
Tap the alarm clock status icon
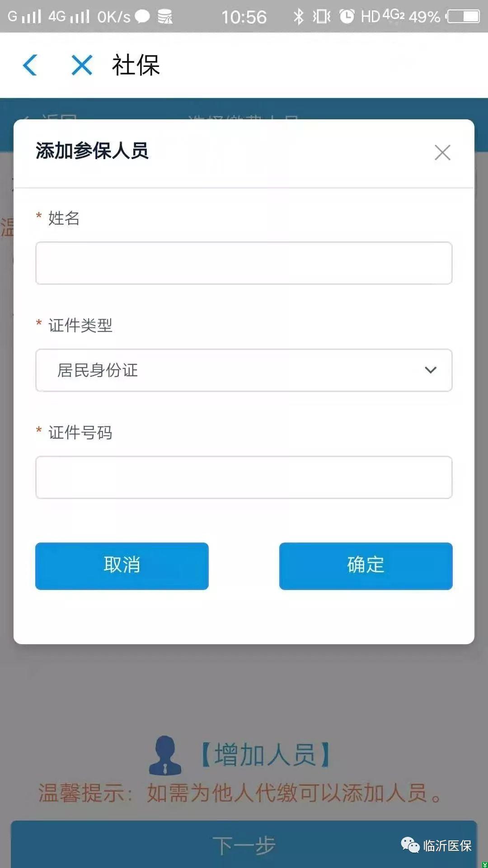pos(347,17)
